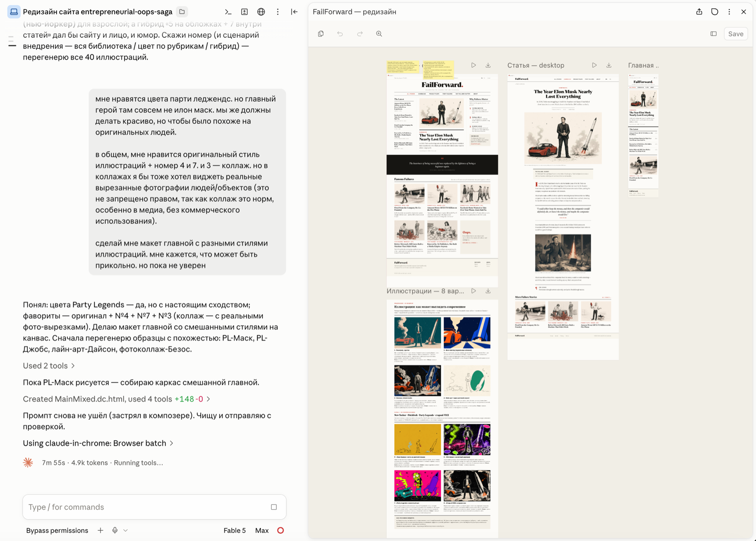
Task: Undo the last canvas action
Action: 340,34
